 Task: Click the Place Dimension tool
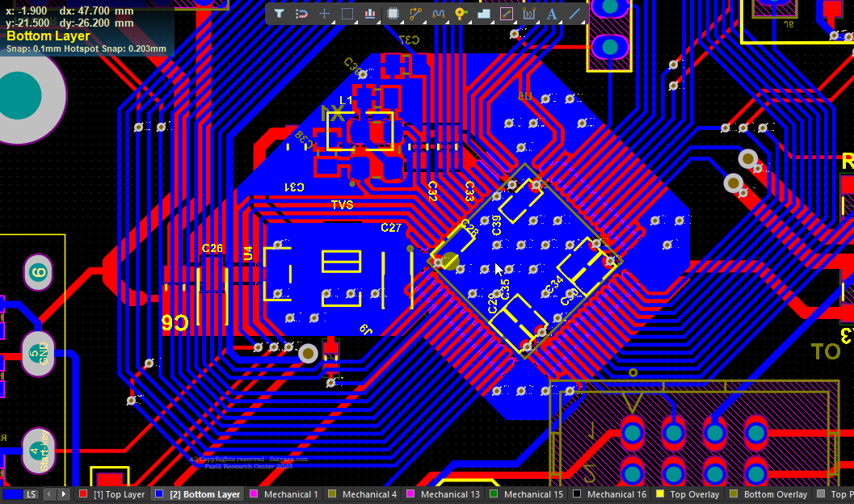point(530,14)
